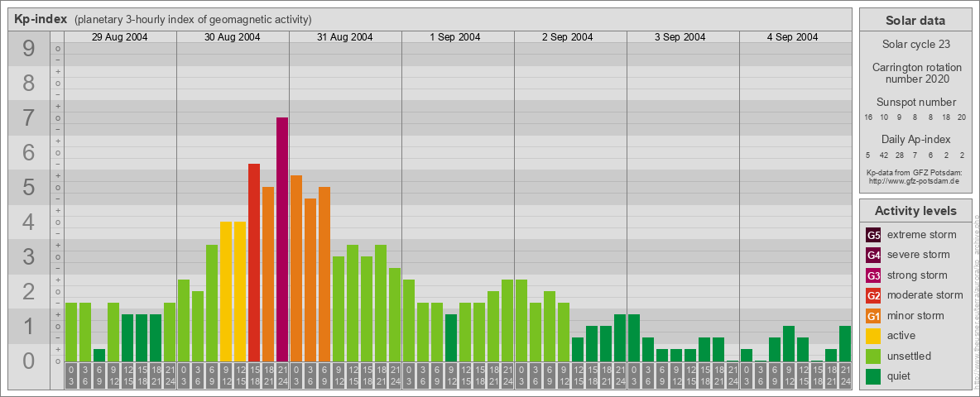Select the dark green 'quiet' legend swatch
This screenshot has height=397, width=980.
(x=873, y=375)
